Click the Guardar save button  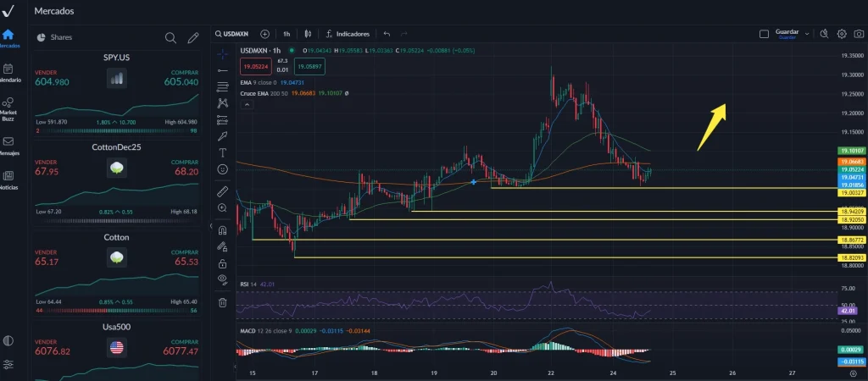click(x=787, y=34)
